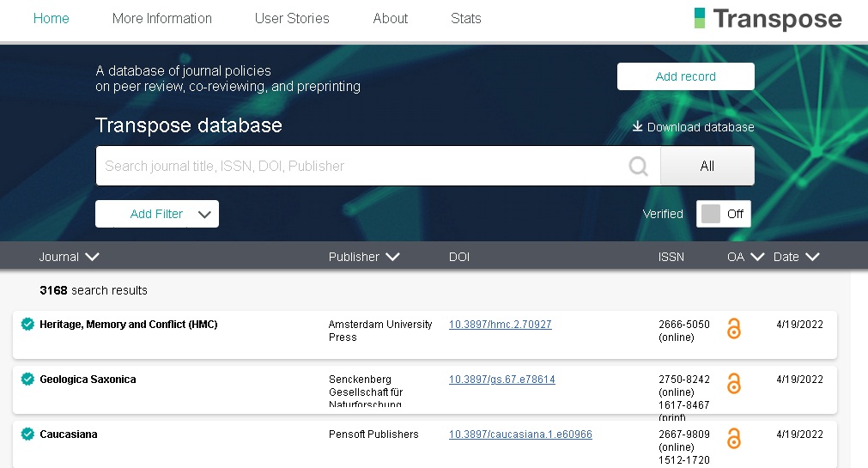868x468 pixels.
Task: Click open access icon in Geologica Saxonica row
Action: tap(734, 383)
